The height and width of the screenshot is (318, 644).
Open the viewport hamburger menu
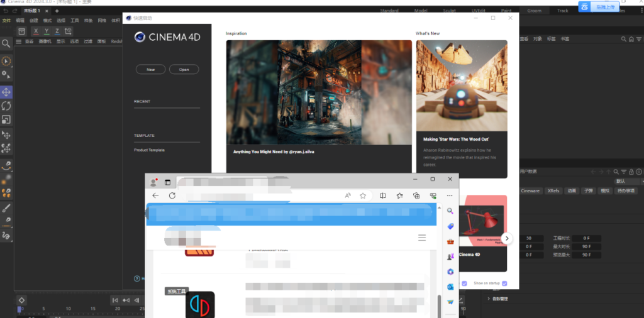tap(18, 41)
